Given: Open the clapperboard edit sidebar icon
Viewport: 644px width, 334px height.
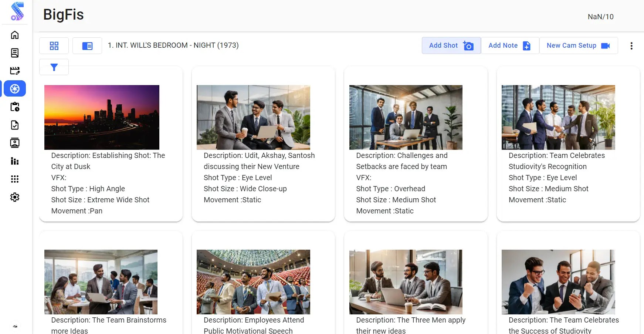Looking at the screenshot, I should click(x=15, y=71).
